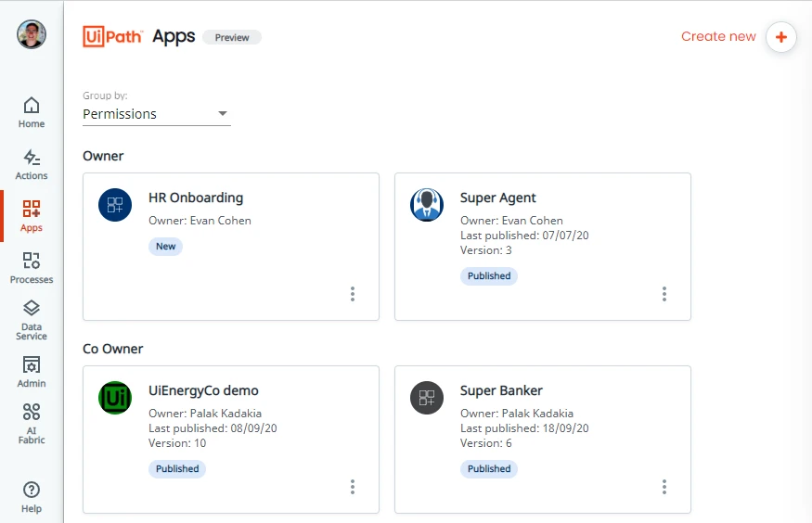
Task: Click the UiEnergyCo demo green icon
Action: tap(115, 398)
